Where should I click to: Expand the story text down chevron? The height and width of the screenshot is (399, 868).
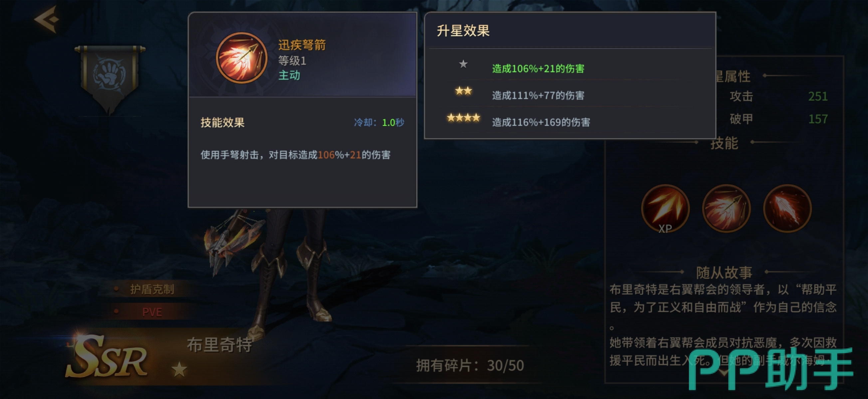(x=724, y=372)
